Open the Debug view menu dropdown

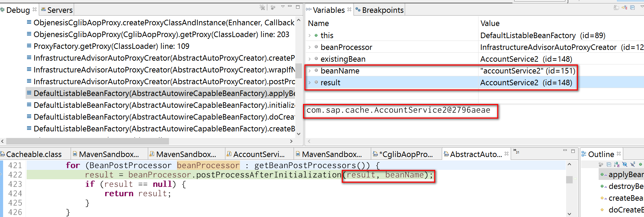pyautogui.click(x=283, y=7)
